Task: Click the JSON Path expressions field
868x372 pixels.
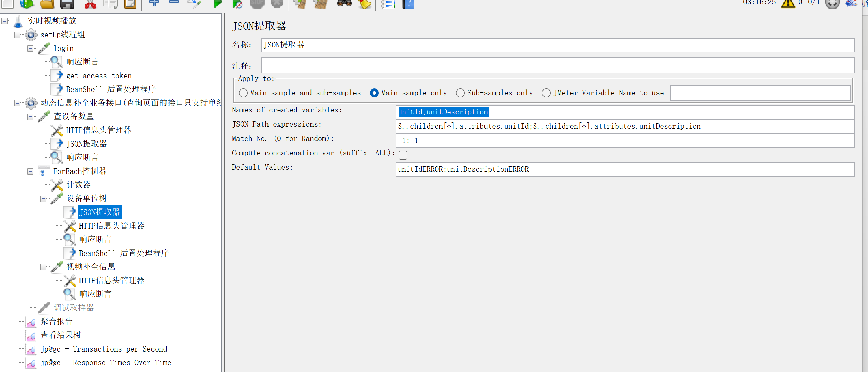Action: 624,126
